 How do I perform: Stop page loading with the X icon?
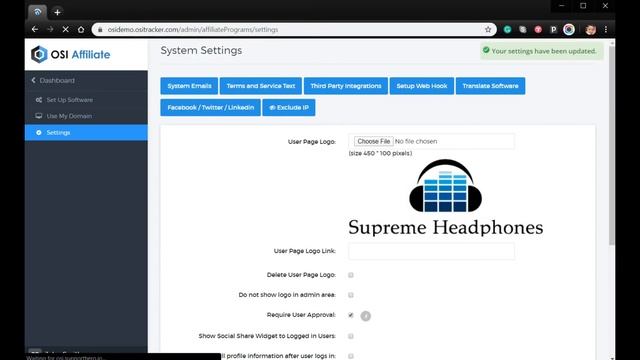[x=65, y=29]
